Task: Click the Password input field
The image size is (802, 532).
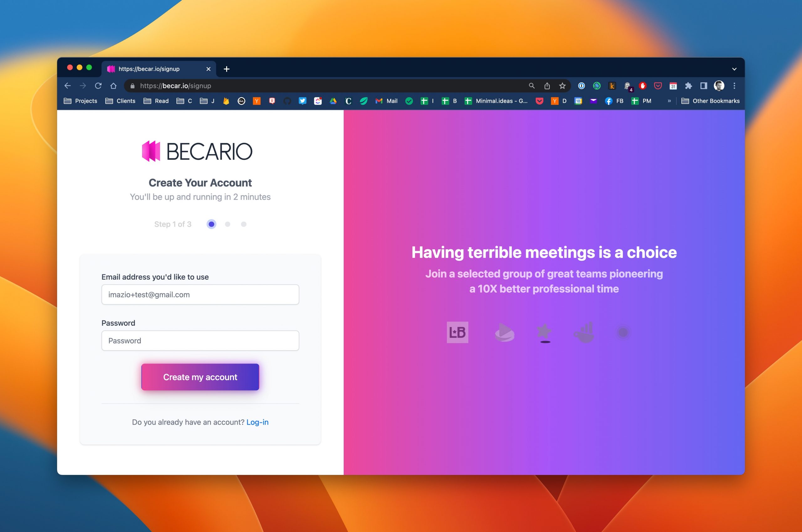Action: 200,341
